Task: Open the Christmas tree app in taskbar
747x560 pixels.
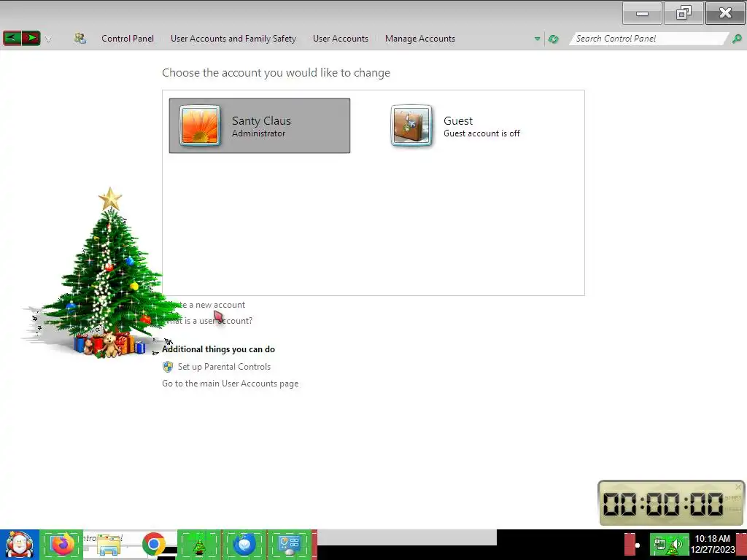Action: click(x=199, y=545)
